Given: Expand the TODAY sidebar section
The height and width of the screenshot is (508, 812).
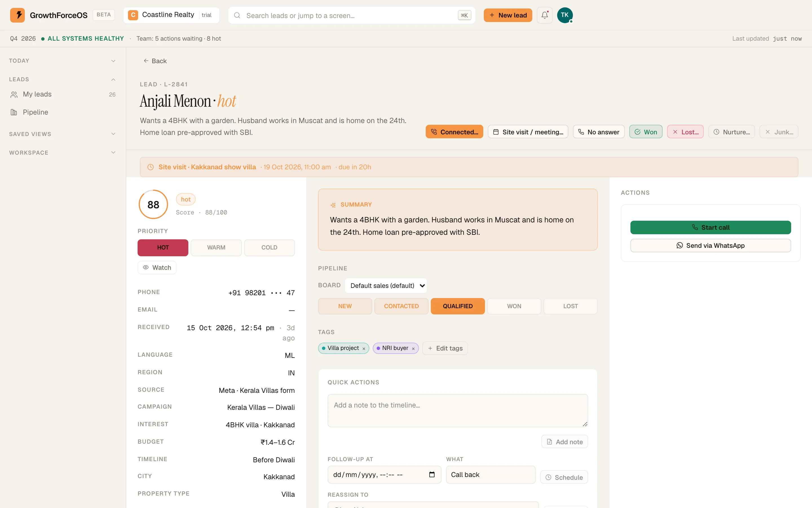Looking at the screenshot, I should [x=63, y=61].
